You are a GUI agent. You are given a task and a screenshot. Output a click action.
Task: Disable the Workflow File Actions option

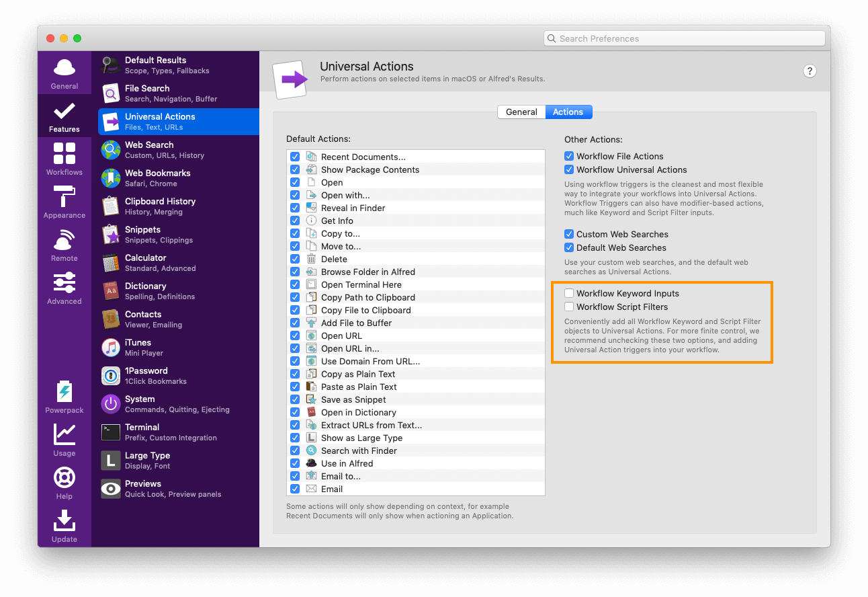pos(569,156)
